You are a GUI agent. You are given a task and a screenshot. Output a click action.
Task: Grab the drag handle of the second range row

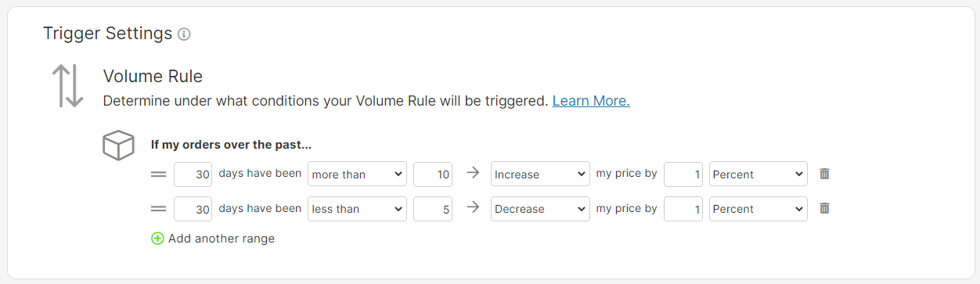(x=159, y=209)
